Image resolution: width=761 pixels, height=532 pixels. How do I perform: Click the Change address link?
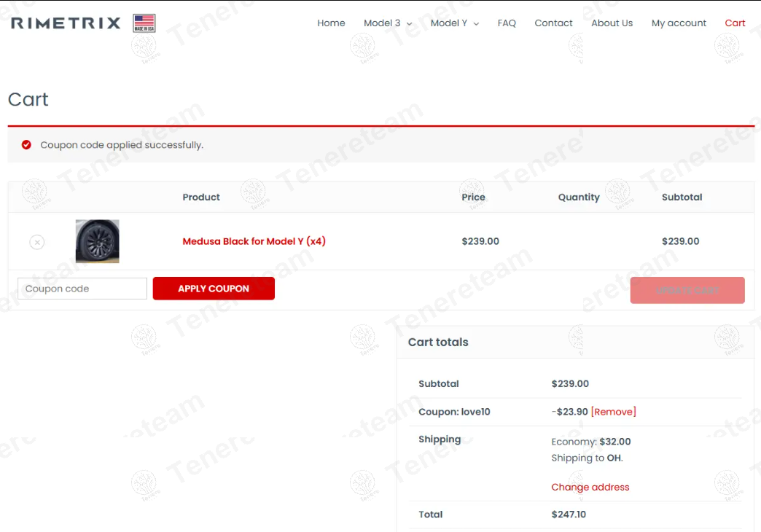pyautogui.click(x=590, y=487)
